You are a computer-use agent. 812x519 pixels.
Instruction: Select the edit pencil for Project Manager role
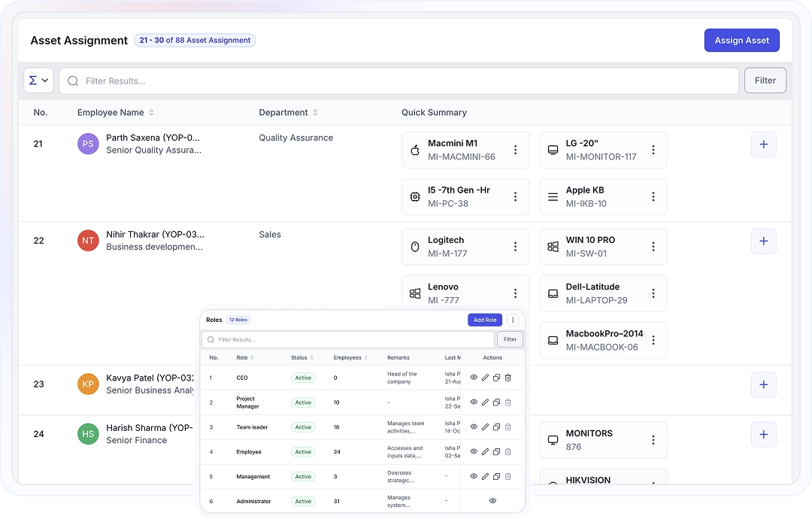pos(485,402)
